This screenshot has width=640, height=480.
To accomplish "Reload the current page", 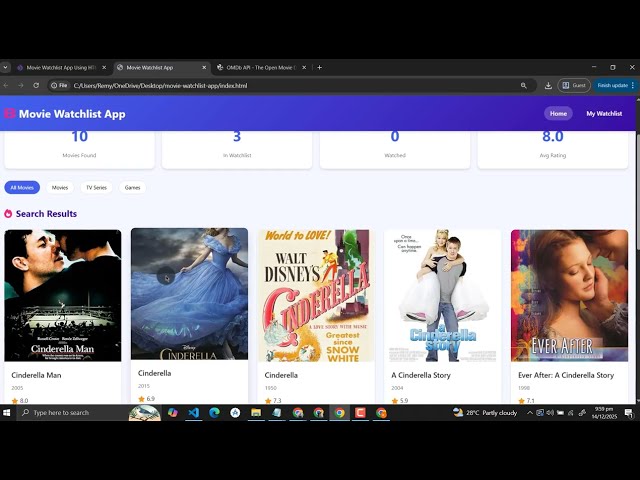I will click(x=36, y=85).
